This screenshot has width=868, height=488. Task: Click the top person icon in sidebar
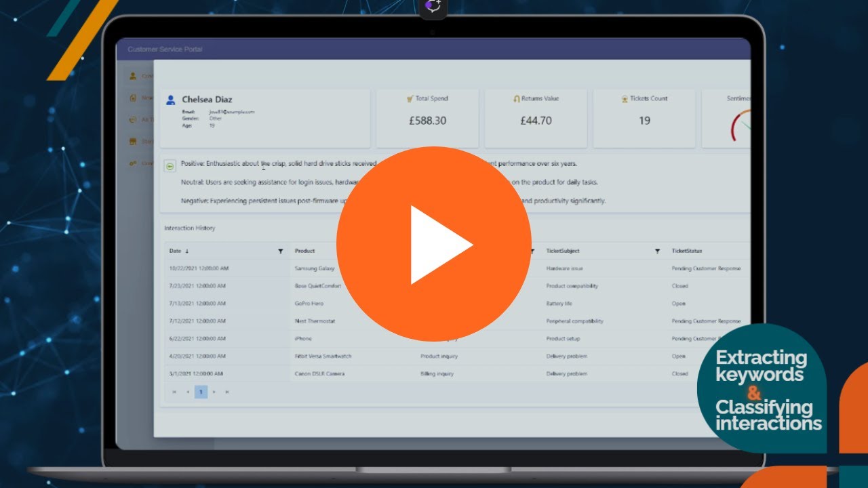click(134, 76)
